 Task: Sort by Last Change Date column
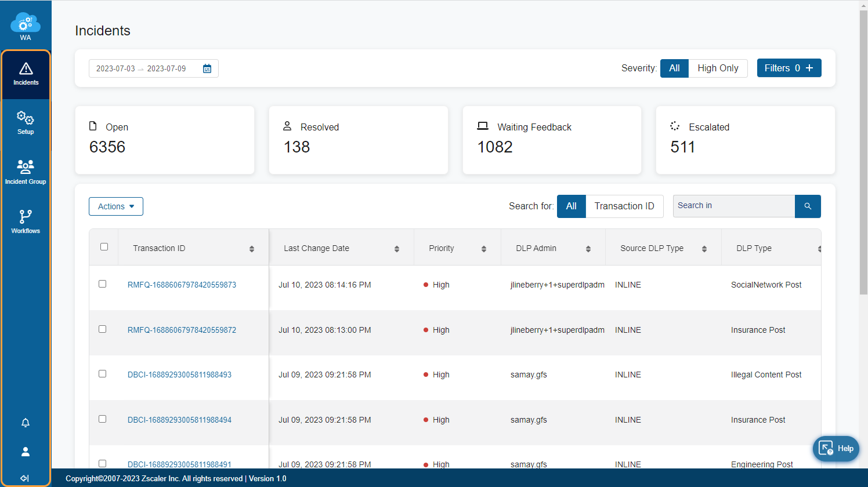(397, 249)
